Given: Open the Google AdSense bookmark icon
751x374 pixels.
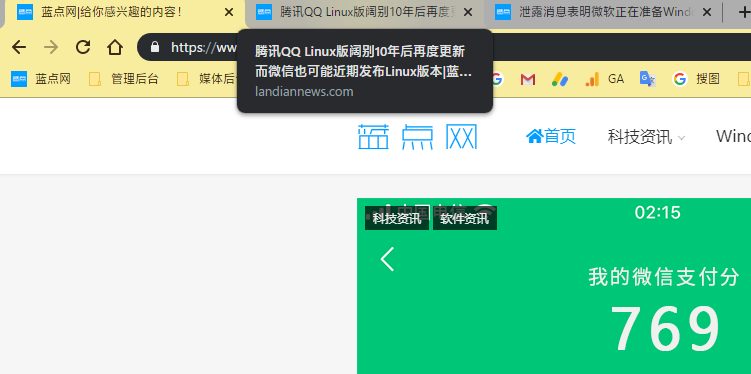Looking at the screenshot, I should tap(559, 79).
